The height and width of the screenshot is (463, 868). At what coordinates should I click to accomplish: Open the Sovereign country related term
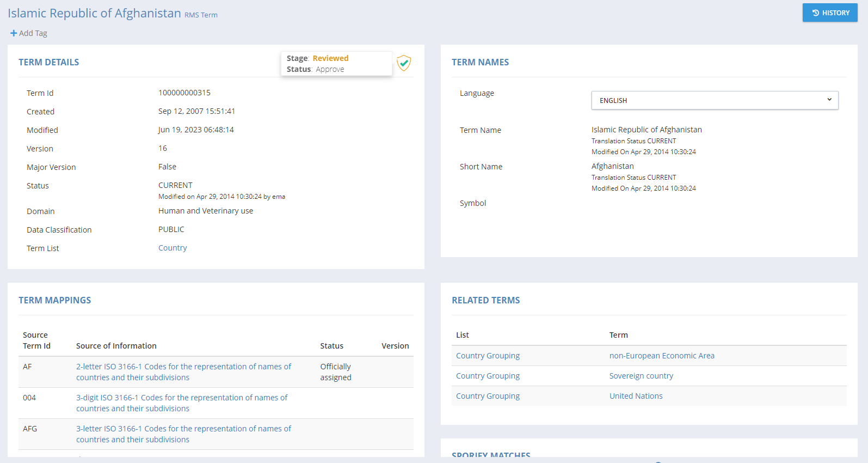(641, 376)
